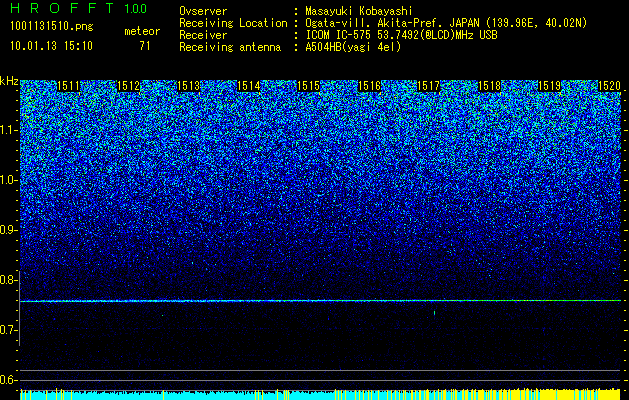Click the HROFFT 1.0.0 title text
This screenshot has width=629, height=400.
(x=79, y=8)
